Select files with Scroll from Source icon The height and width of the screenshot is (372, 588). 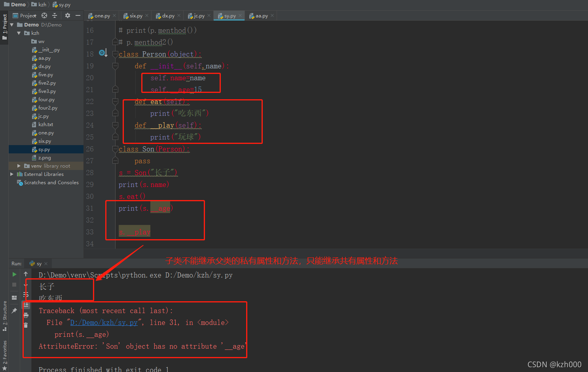(x=44, y=15)
